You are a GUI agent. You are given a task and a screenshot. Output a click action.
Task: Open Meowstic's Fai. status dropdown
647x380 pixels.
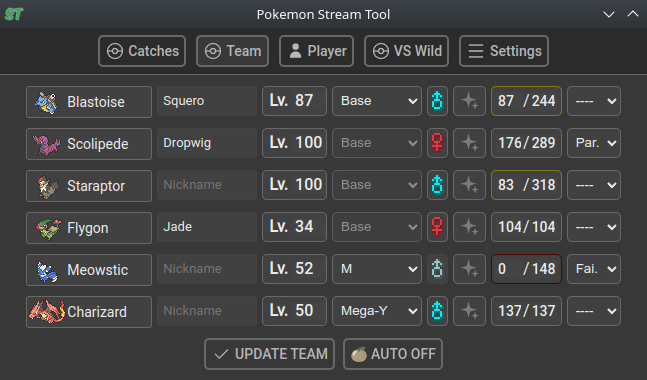(x=594, y=269)
